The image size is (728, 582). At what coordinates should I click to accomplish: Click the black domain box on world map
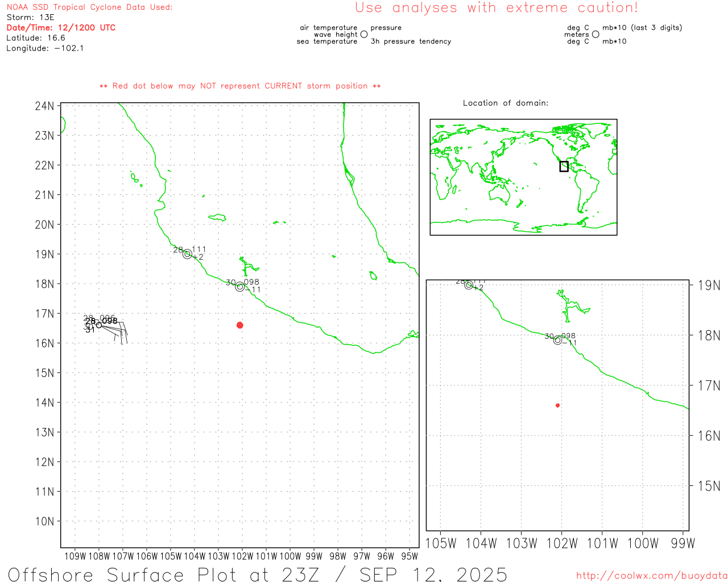click(x=564, y=166)
